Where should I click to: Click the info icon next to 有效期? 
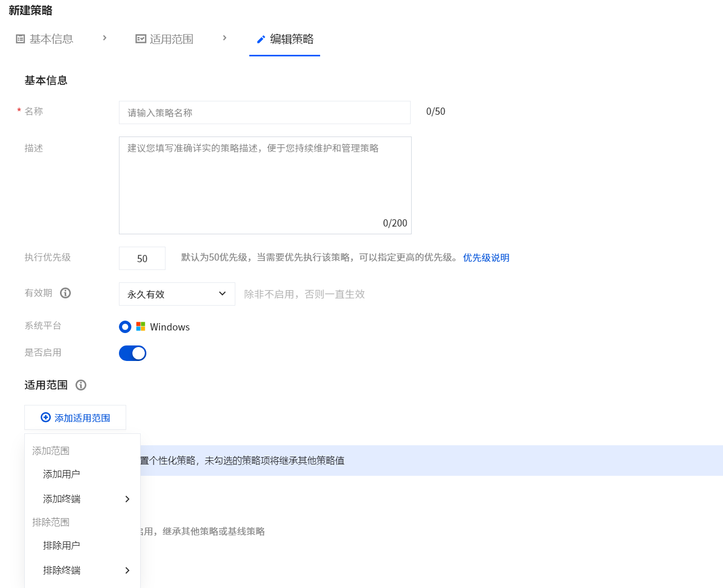click(x=65, y=293)
